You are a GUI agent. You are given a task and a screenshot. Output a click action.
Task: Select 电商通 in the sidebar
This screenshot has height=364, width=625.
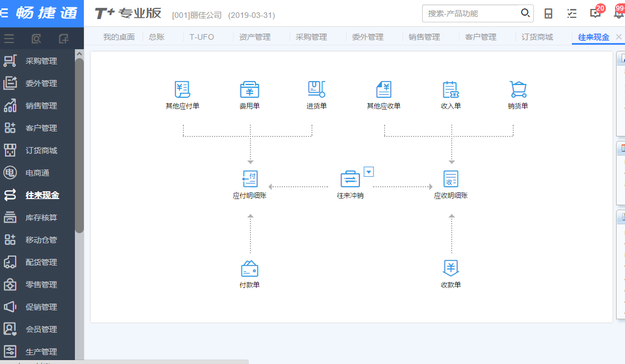coord(37,173)
